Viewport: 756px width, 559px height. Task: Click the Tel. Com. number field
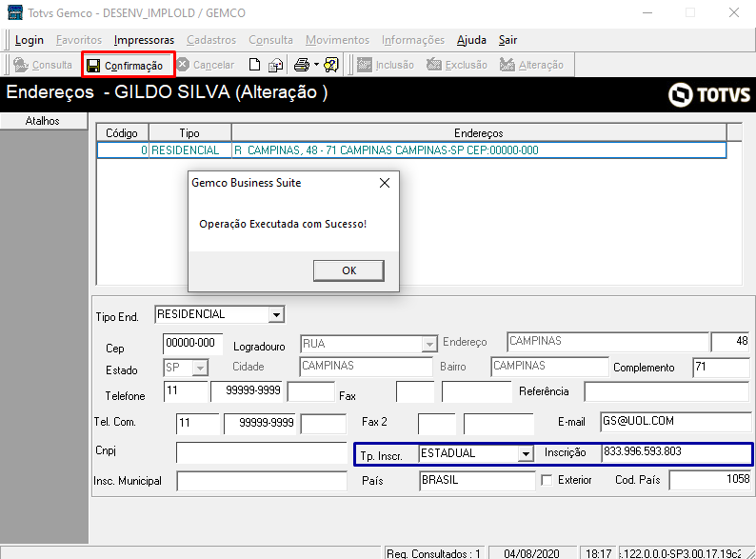pyautogui.click(x=260, y=423)
